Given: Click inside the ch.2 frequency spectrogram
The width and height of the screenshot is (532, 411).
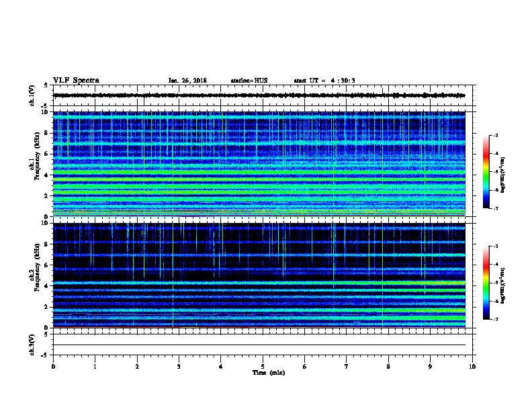Looking at the screenshot, I should coord(259,275).
